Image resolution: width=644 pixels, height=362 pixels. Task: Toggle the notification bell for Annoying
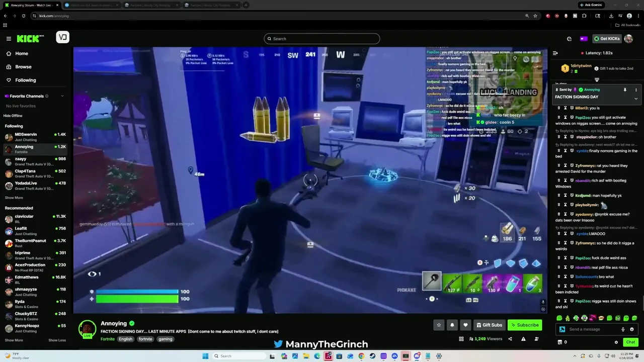(x=452, y=325)
